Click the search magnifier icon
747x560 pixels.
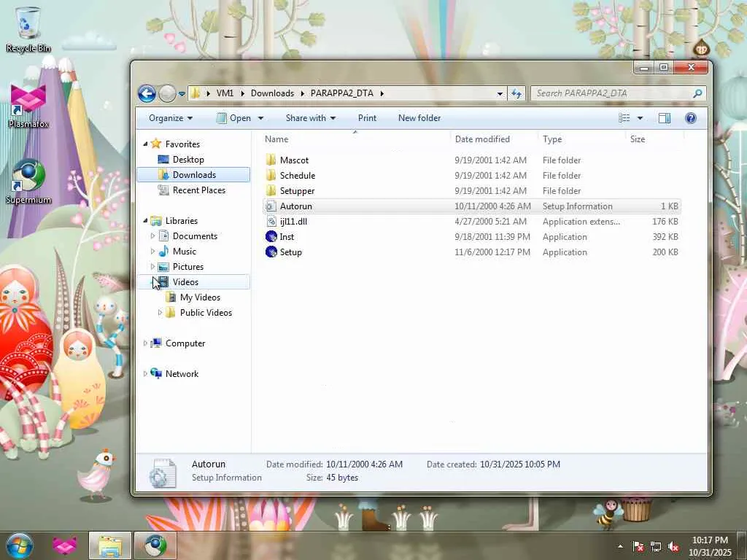click(697, 93)
